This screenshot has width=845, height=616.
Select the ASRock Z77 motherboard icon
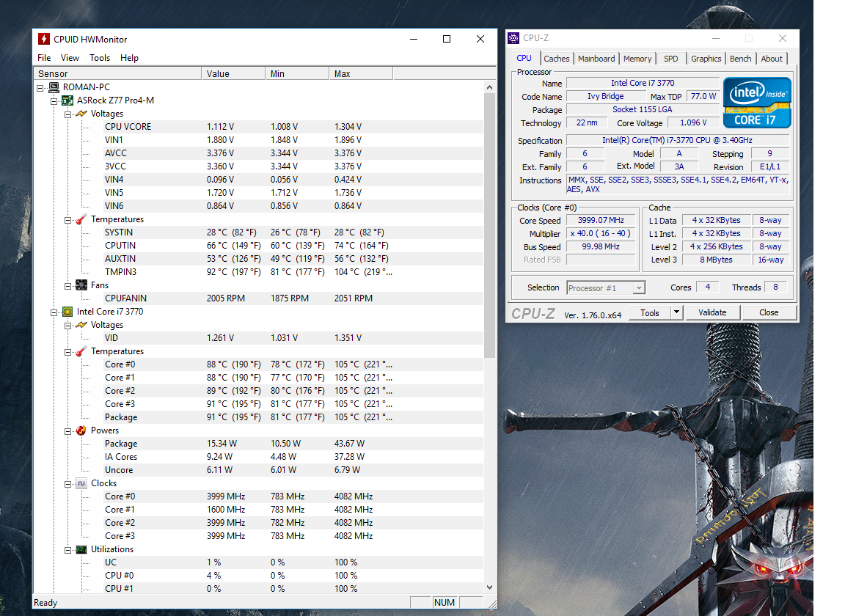(67, 100)
